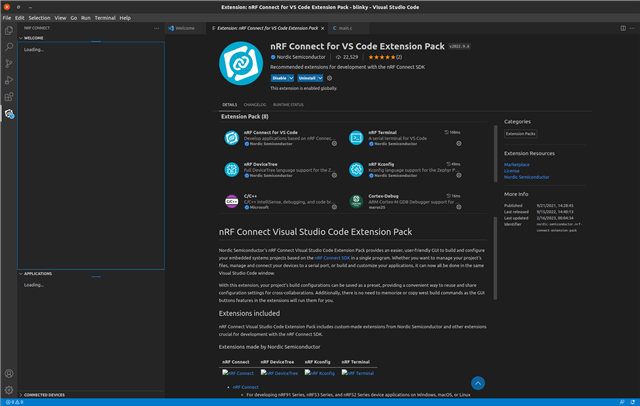Open the License resource link
640x406 pixels.
click(511, 171)
